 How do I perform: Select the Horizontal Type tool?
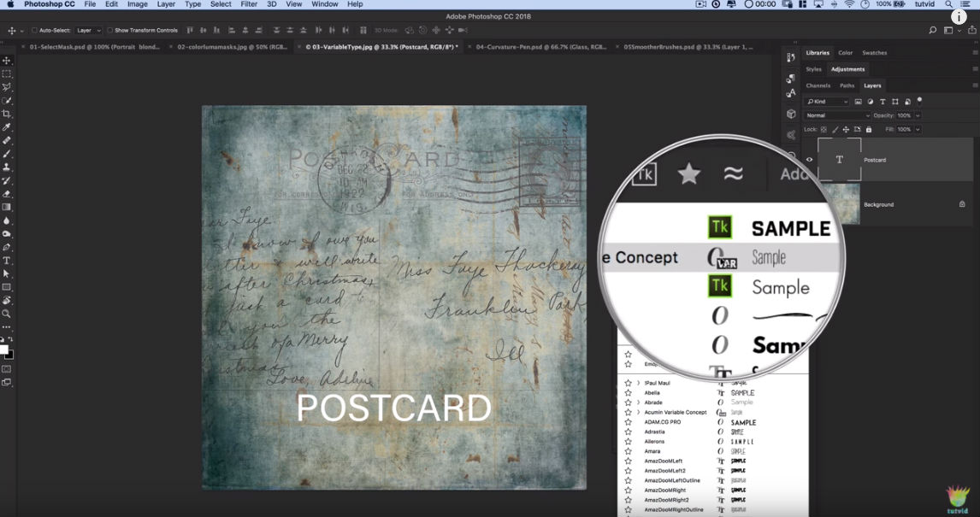click(6, 261)
